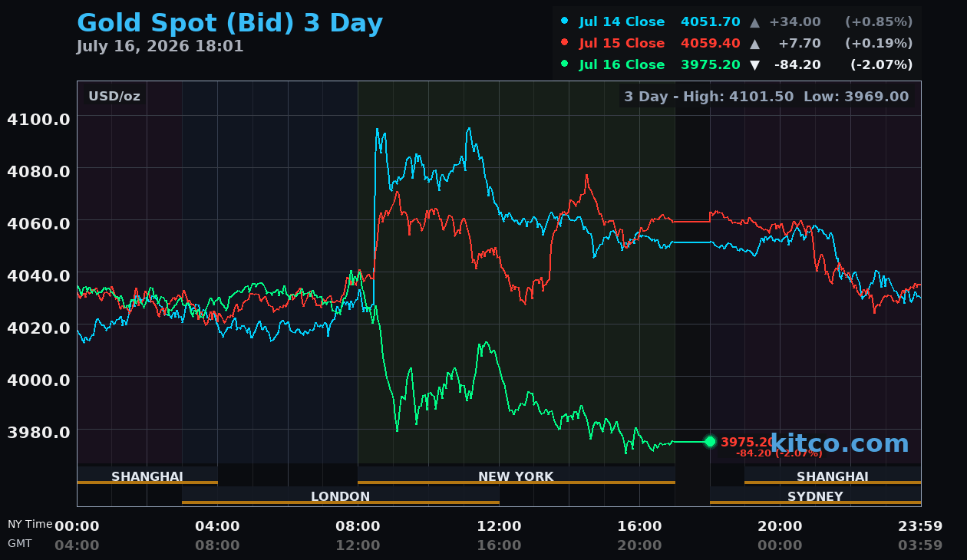Viewport: 967px width, 560px height.
Task: Click the 4080.0 price axis label
Action: [x=38, y=171]
